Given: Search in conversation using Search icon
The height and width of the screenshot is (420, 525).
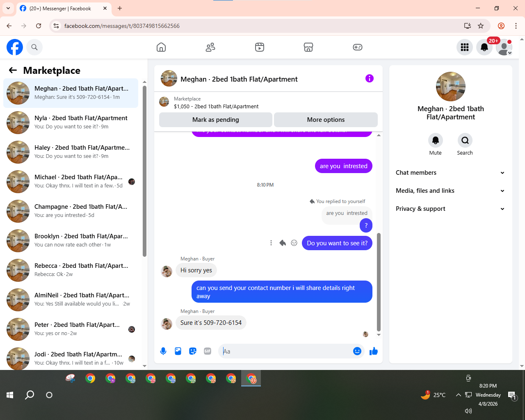Looking at the screenshot, I should tap(465, 140).
